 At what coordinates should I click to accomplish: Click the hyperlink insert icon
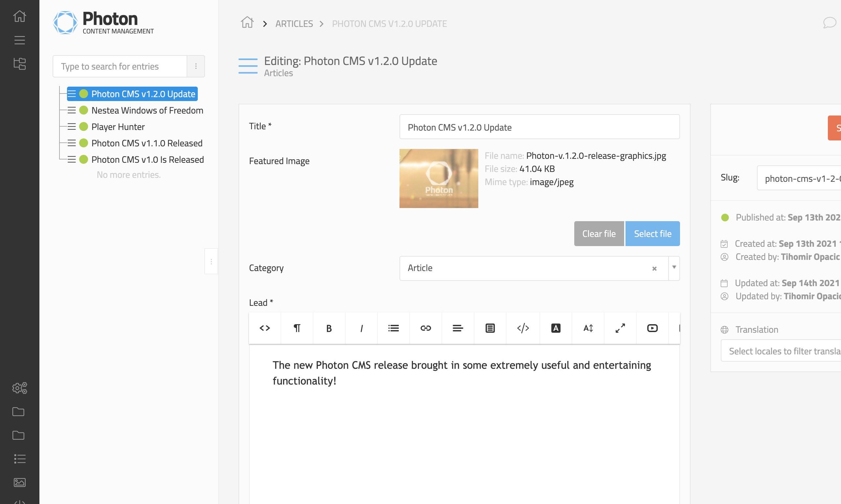tap(426, 328)
